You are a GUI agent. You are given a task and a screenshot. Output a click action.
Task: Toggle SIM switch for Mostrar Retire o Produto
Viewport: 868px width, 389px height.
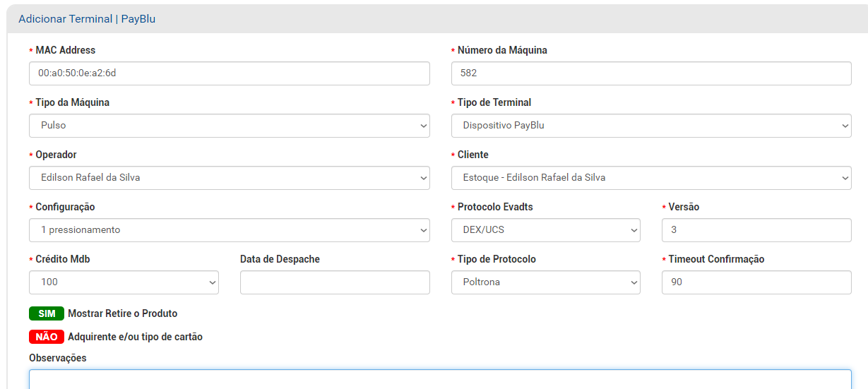[47, 313]
